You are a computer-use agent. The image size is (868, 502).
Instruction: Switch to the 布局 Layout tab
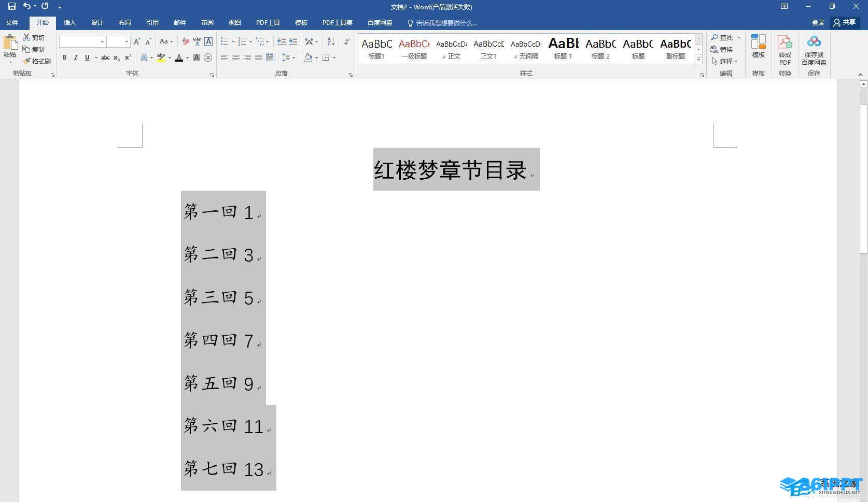pos(125,23)
